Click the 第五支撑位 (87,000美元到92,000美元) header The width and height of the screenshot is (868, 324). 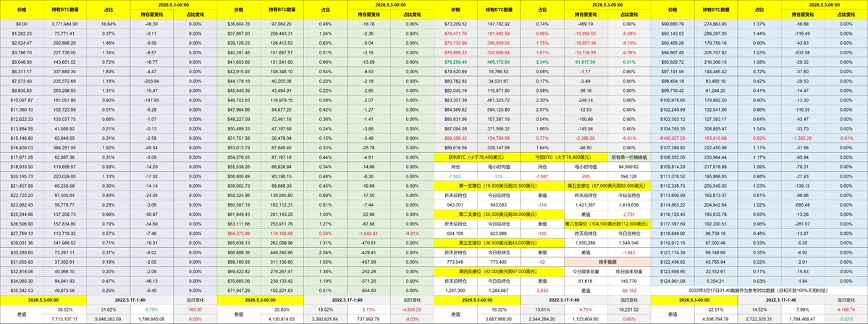pos(608,186)
